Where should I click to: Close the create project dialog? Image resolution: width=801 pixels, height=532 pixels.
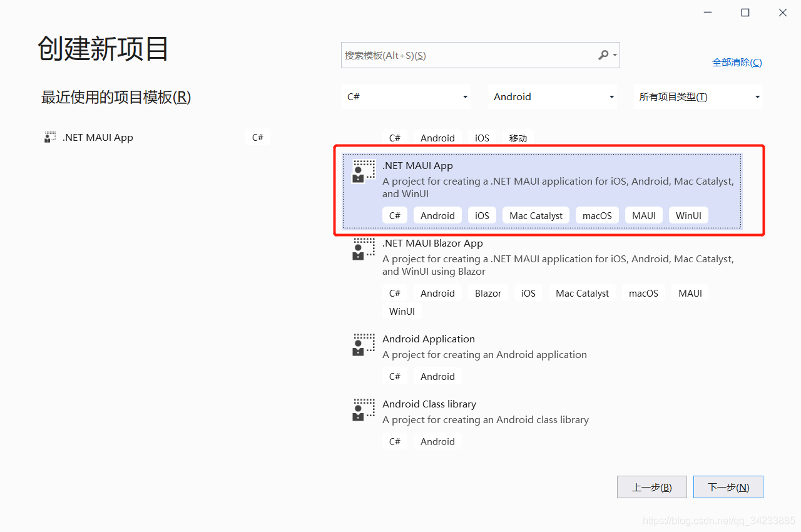tap(783, 13)
